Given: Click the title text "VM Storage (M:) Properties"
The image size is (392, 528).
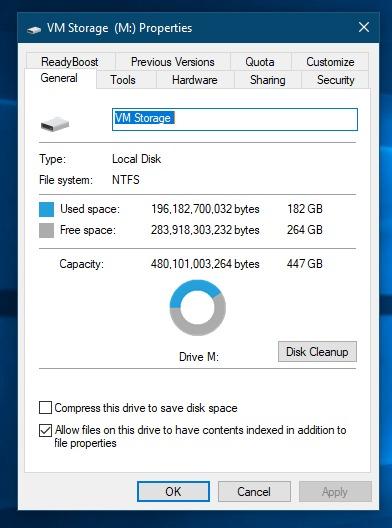Looking at the screenshot, I should (120, 28).
